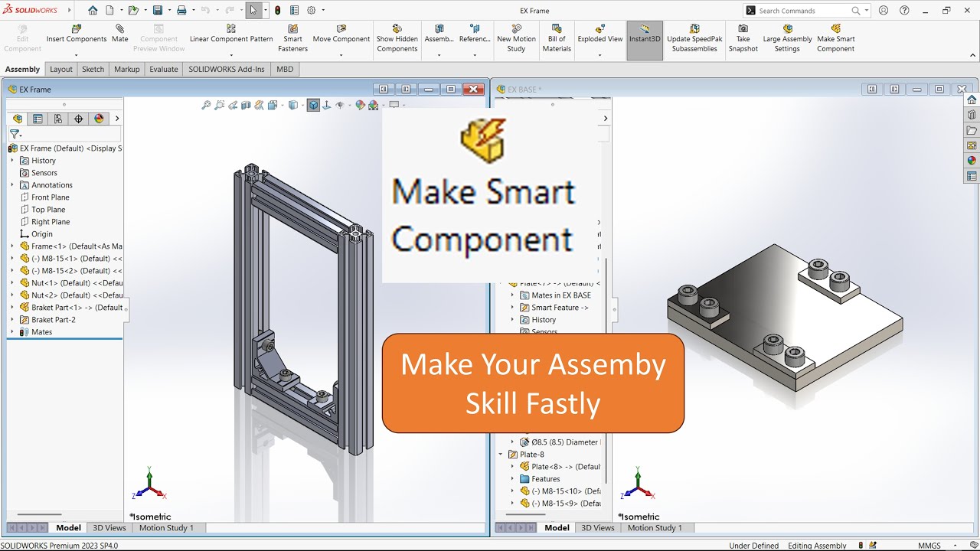
Task: Click Zoom to Fit in EX Frame view toolbar
Action: 206,106
